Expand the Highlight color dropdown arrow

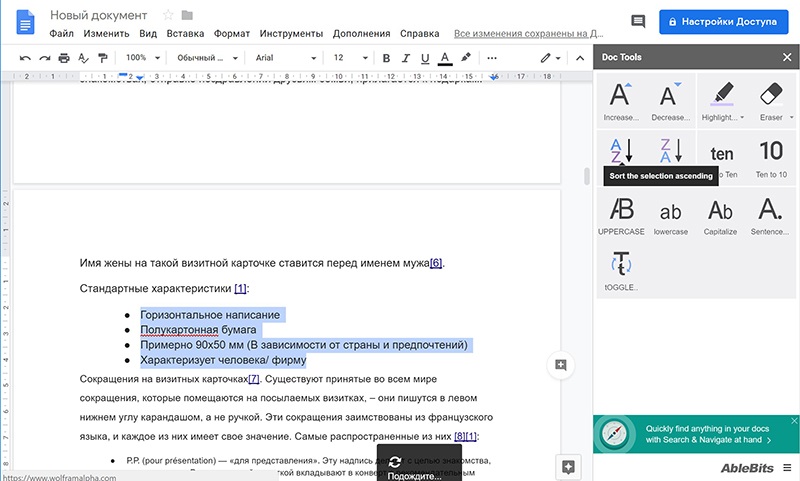tap(743, 118)
